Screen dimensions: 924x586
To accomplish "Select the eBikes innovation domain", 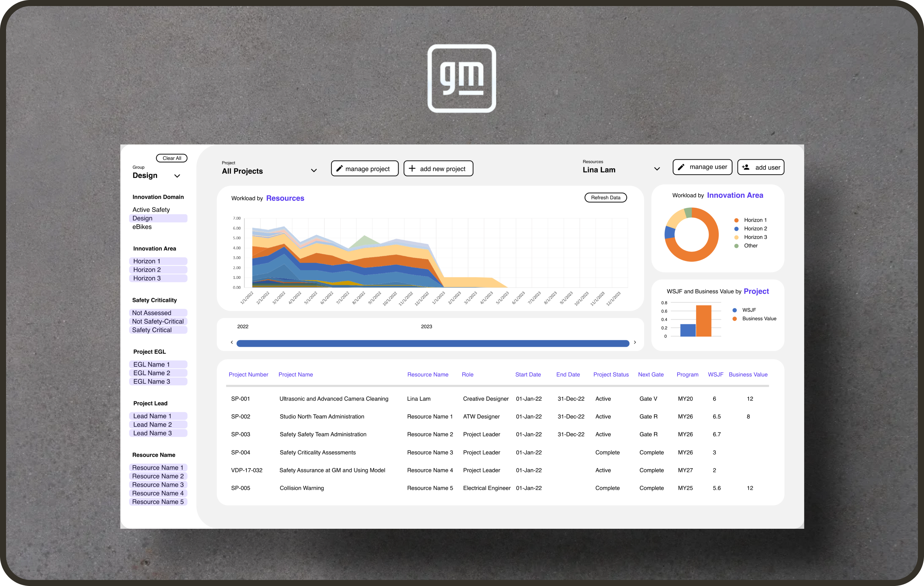I will [142, 227].
